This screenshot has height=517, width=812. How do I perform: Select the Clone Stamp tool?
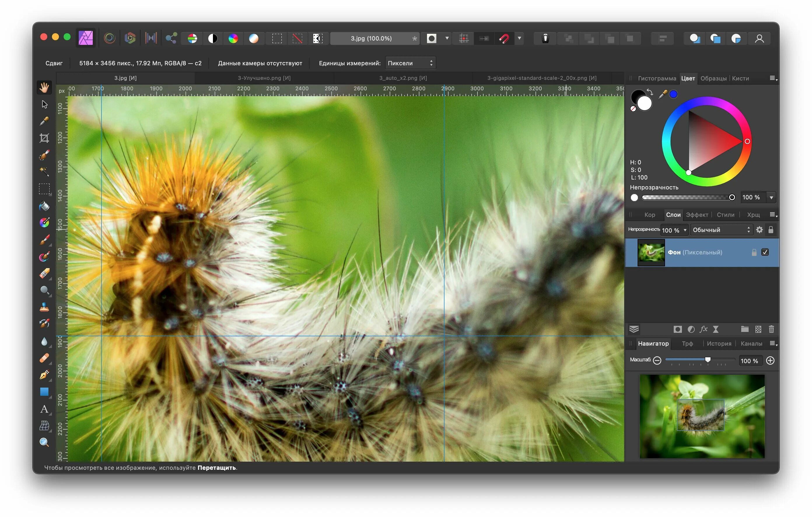[x=44, y=307]
